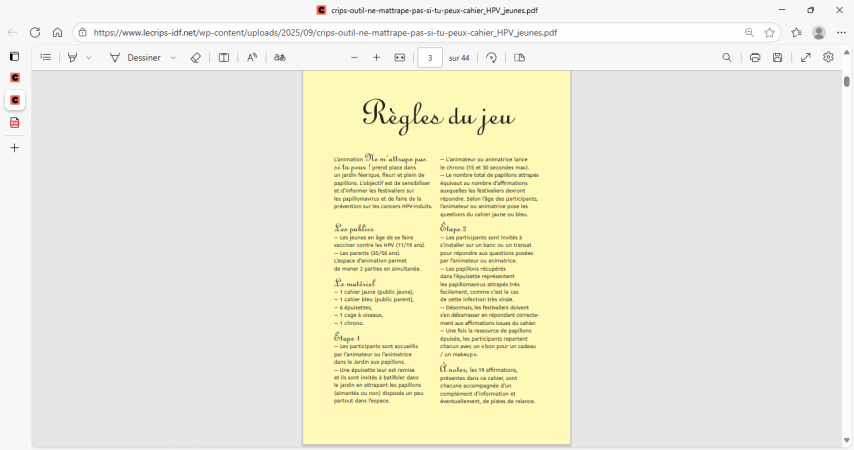Expand the highlighter options dropdown arrow
This screenshot has width=854, height=450.
[89, 58]
